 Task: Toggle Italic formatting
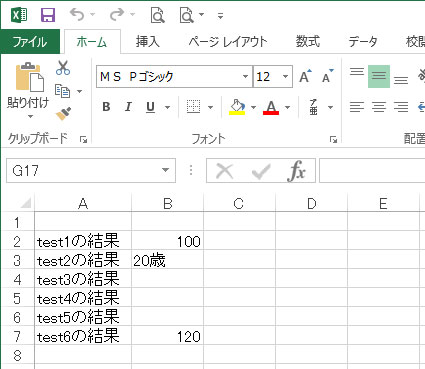point(128,107)
